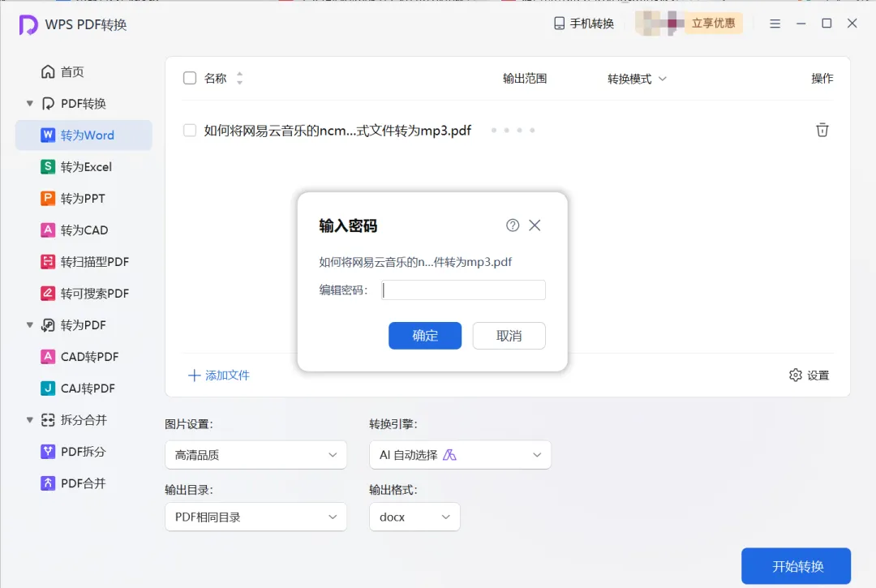Collapse the 转为PDF tree section
Screen dimensions: 876x588
(x=30, y=325)
